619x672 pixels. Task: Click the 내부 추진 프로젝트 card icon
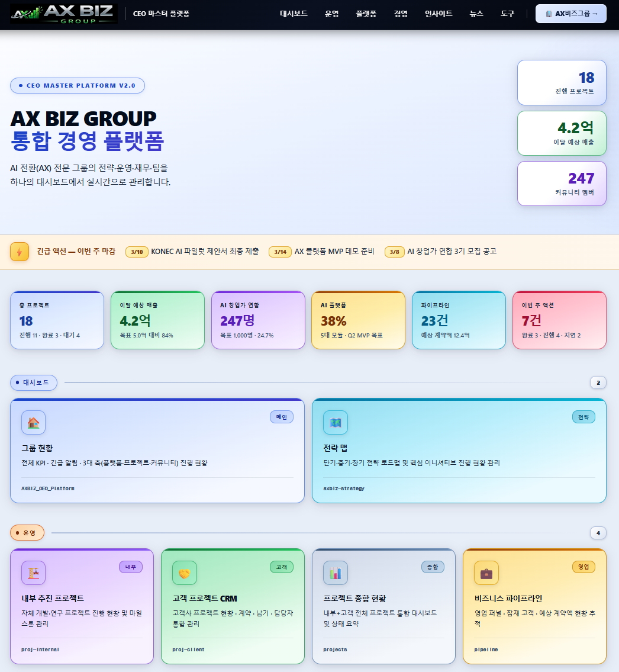[x=33, y=573]
